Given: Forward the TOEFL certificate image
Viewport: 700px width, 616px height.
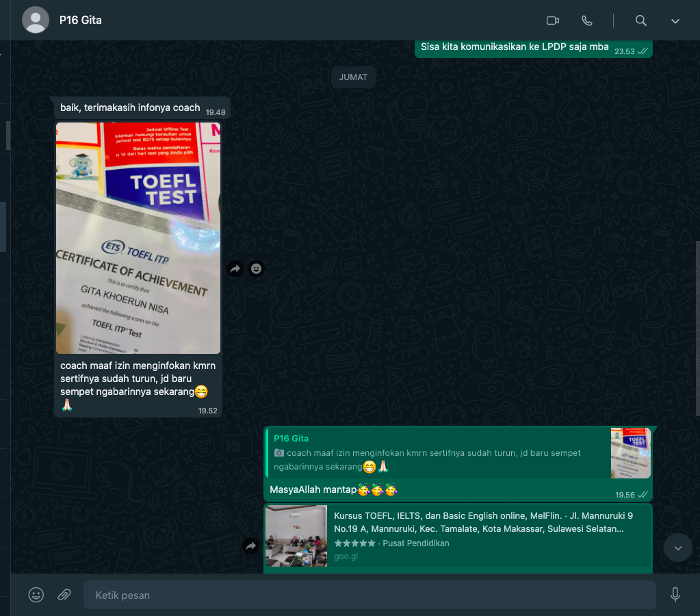Looking at the screenshot, I should [235, 269].
